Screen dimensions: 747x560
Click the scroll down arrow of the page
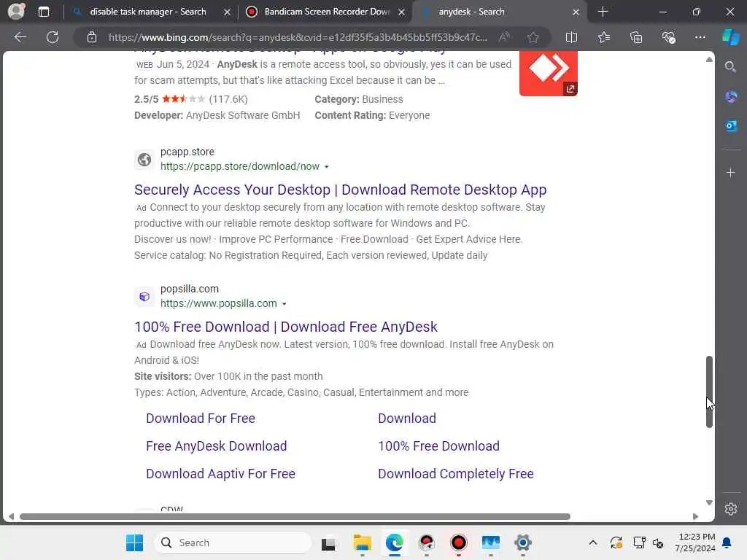(x=709, y=503)
